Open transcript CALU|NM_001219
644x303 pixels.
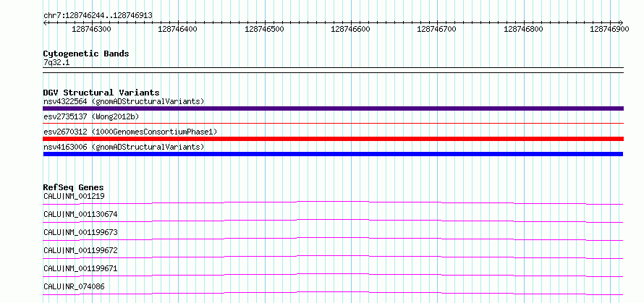[74, 196]
